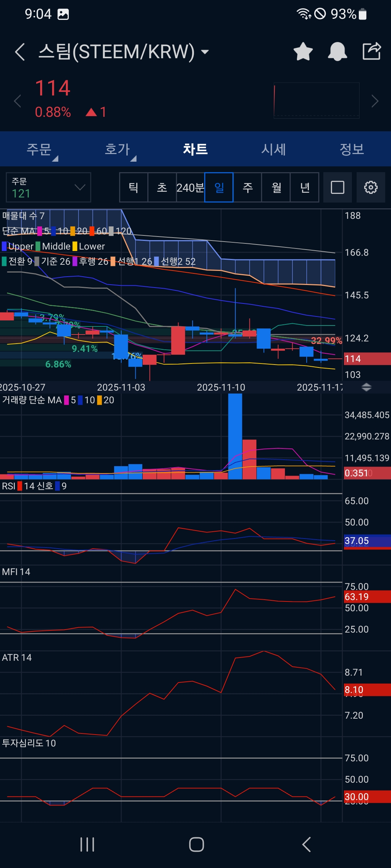This screenshot has height=868, width=391.
Task: Tap the 매물대 수 7 indicator label
Action: point(23,216)
